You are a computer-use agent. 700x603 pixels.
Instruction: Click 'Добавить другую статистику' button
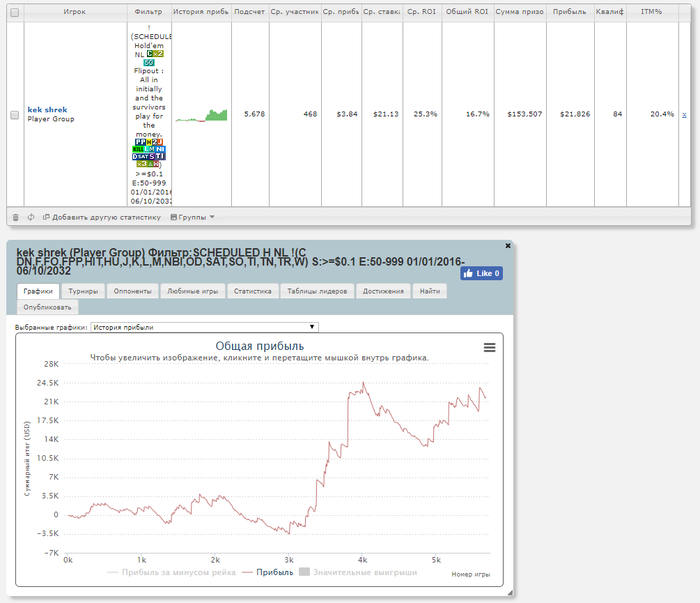[102, 217]
